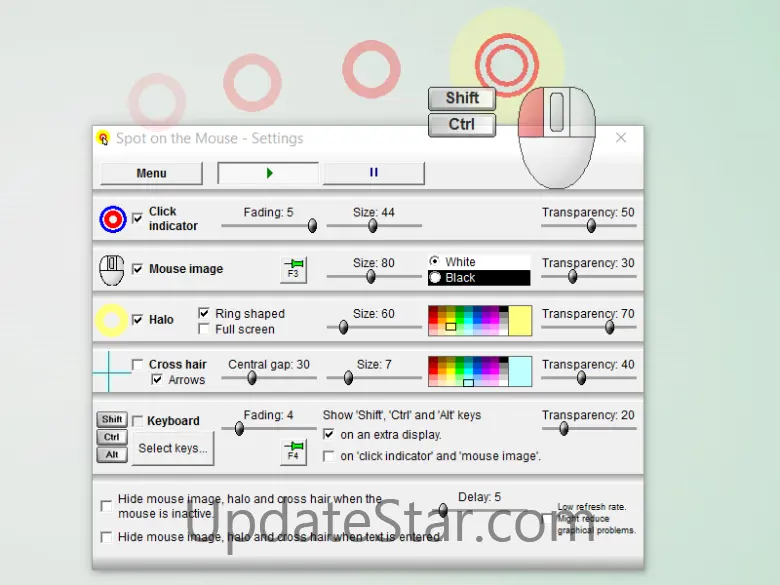The height and width of the screenshot is (585, 780).
Task: Select the White radio option
Action: [x=435, y=261]
